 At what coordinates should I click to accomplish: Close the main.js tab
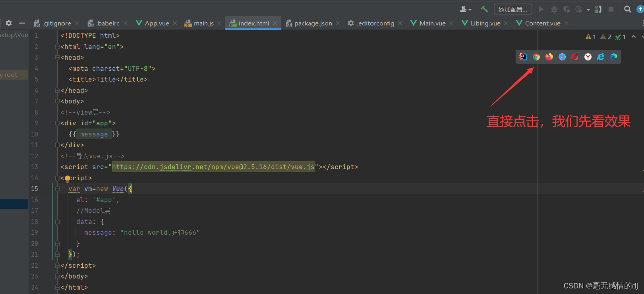pyautogui.click(x=219, y=23)
